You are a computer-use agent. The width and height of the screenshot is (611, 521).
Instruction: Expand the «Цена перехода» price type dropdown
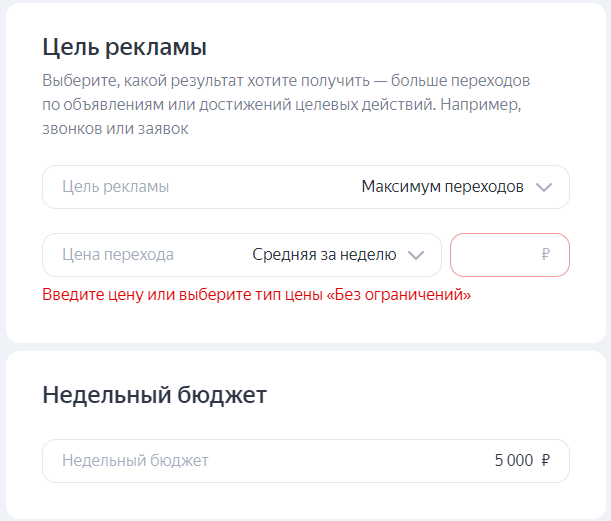click(x=241, y=255)
